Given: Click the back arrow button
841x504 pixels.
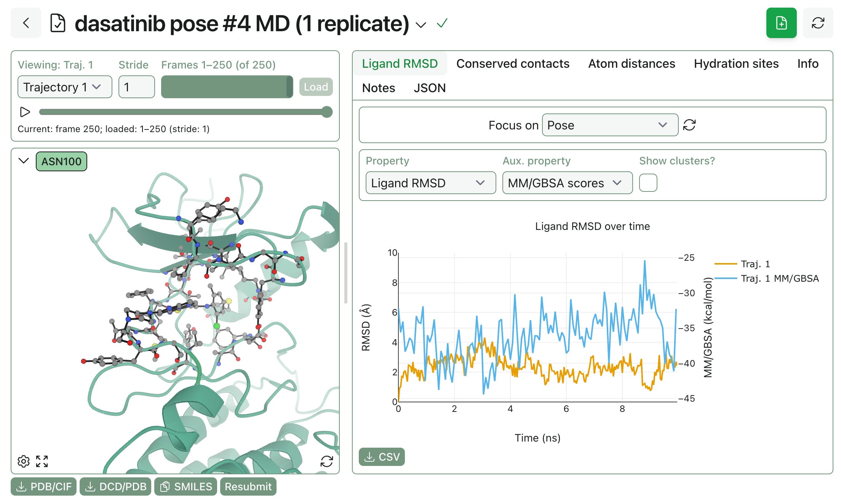Looking at the screenshot, I should pos(26,23).
